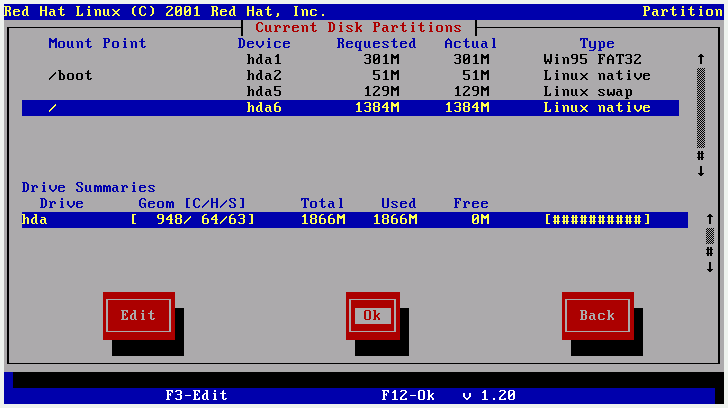The width and height of the screenshot is (728, 408).
Task: Click the F3-Edit hint in status bar
Action: (x=196, y=395)
